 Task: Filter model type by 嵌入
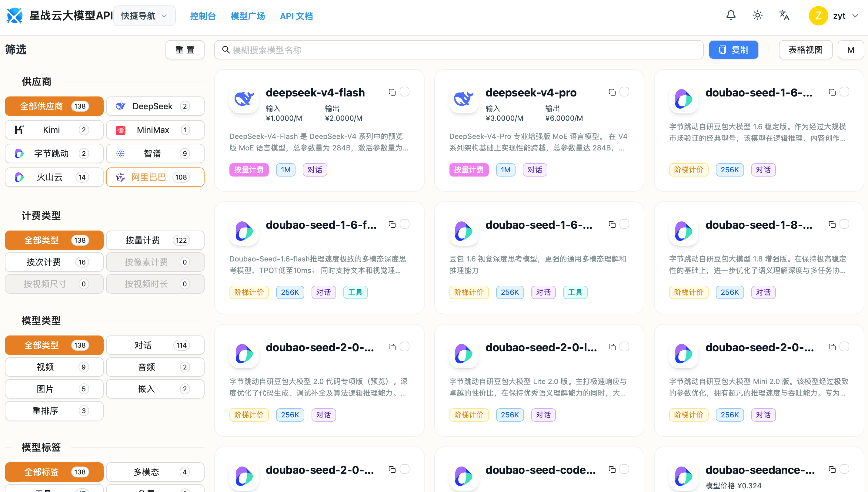click(x=155, y=389)
